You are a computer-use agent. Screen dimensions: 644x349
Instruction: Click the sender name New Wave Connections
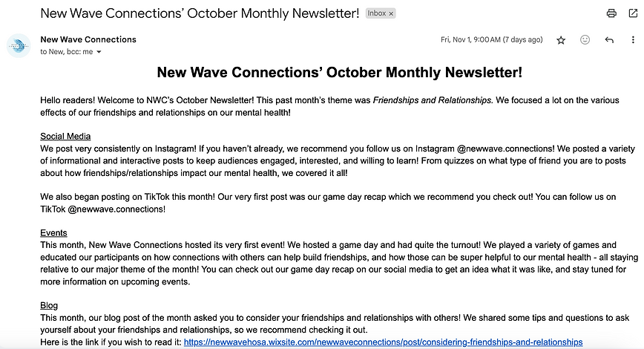[x=88, y=39]
